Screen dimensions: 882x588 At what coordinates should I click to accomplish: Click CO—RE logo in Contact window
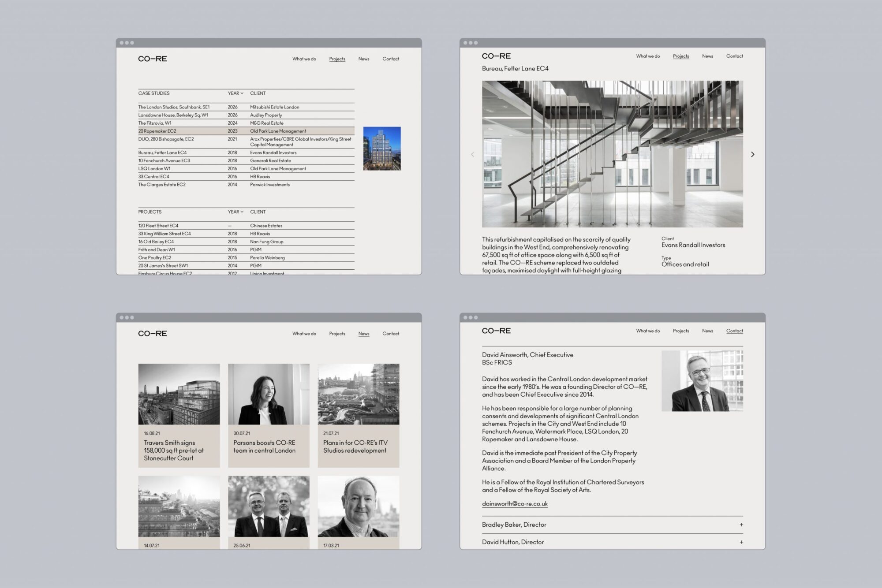(496, 331)
